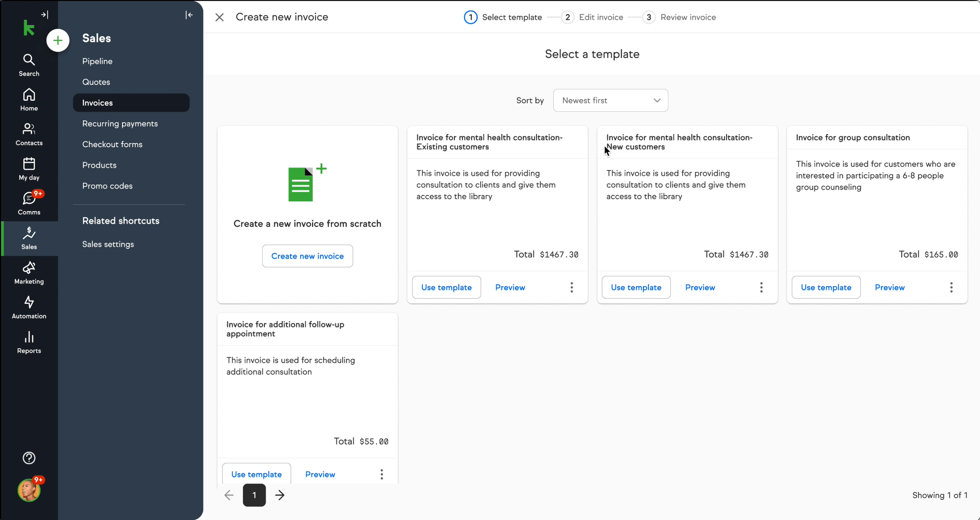
Task: Go to next page arrow
Action: point(280,495)
